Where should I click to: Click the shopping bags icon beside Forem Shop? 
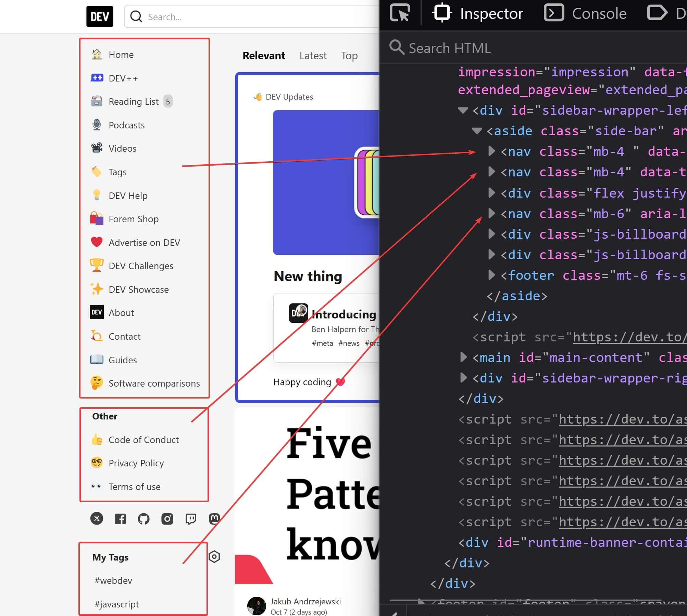(97, 218)
